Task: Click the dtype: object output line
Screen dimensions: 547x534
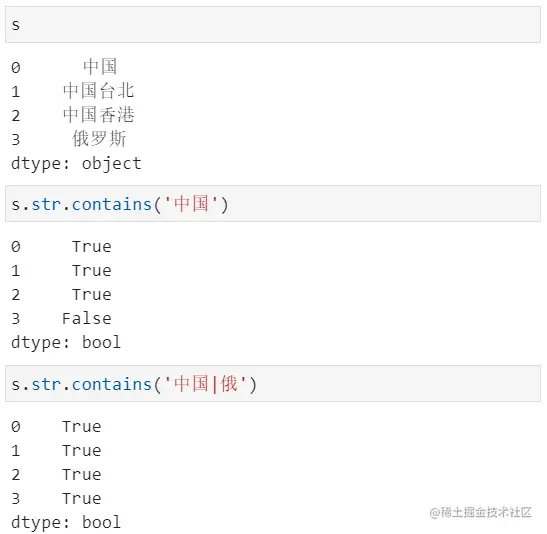Action: click(x=76, y=164)
